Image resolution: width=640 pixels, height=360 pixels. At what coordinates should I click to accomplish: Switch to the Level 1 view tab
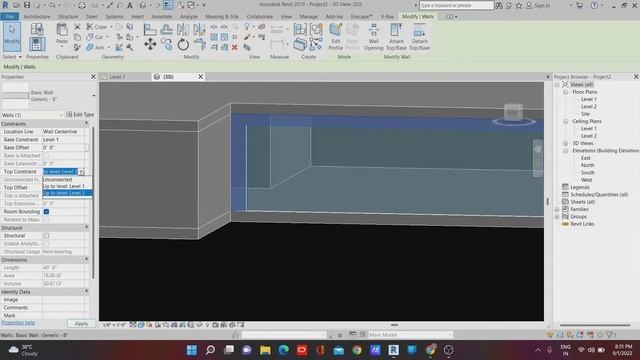(118, 77)
